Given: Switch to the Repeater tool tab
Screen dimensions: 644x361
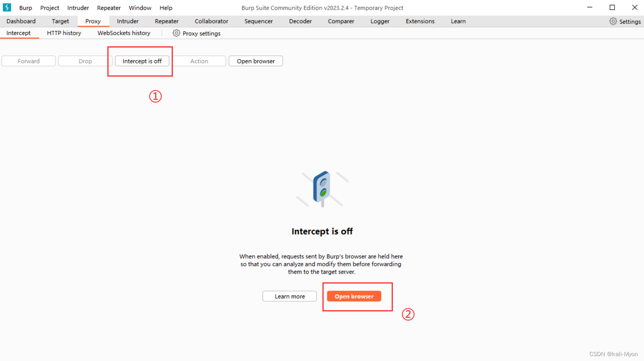Looking at the screenshot, I should coord(167,21).
